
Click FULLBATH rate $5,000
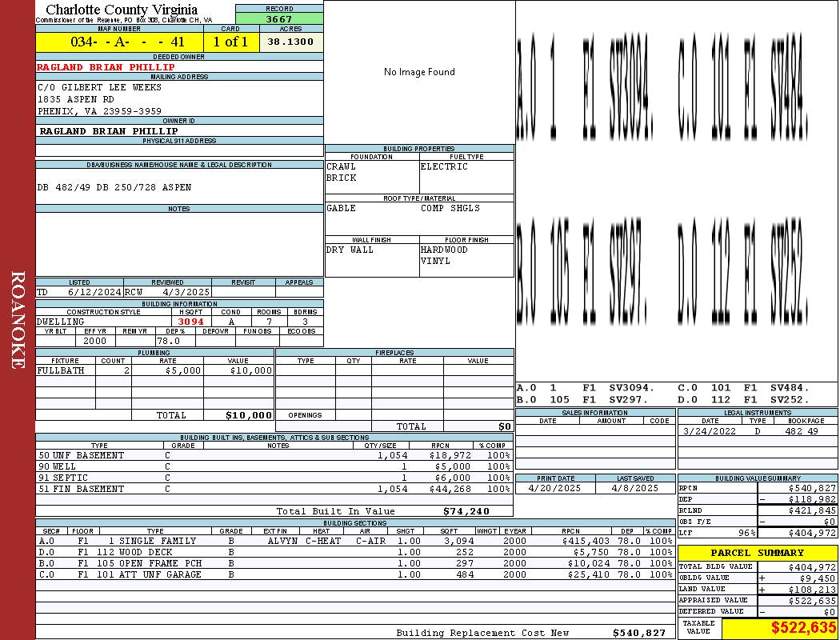coord(183,370)
